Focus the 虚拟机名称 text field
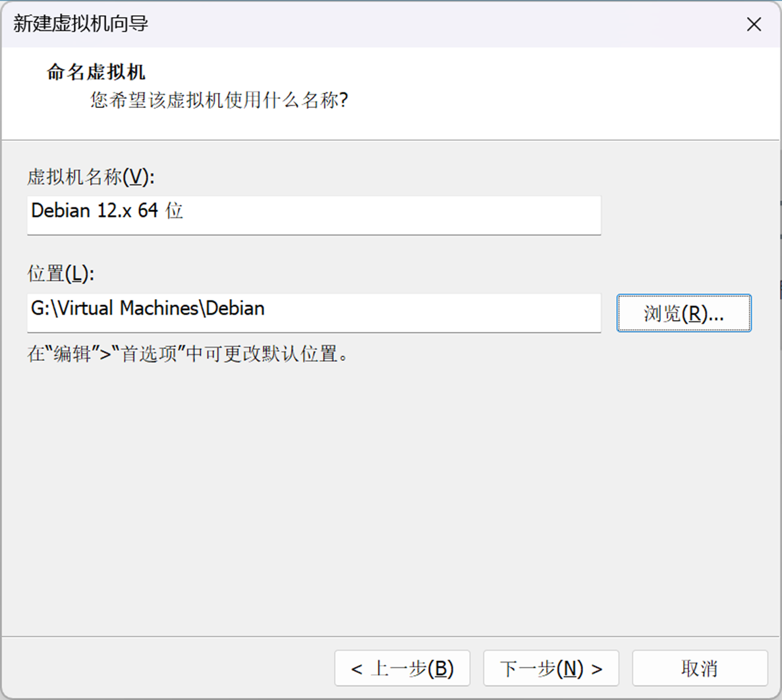Viewport: 782px width, 700px height. (x=395, y=215)
